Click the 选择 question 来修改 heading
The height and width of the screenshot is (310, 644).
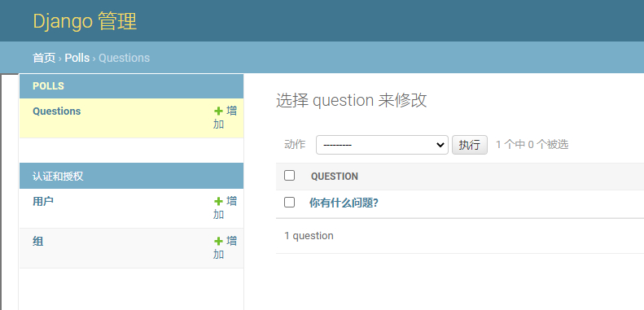pyautogui.click(x=352, y=101)
